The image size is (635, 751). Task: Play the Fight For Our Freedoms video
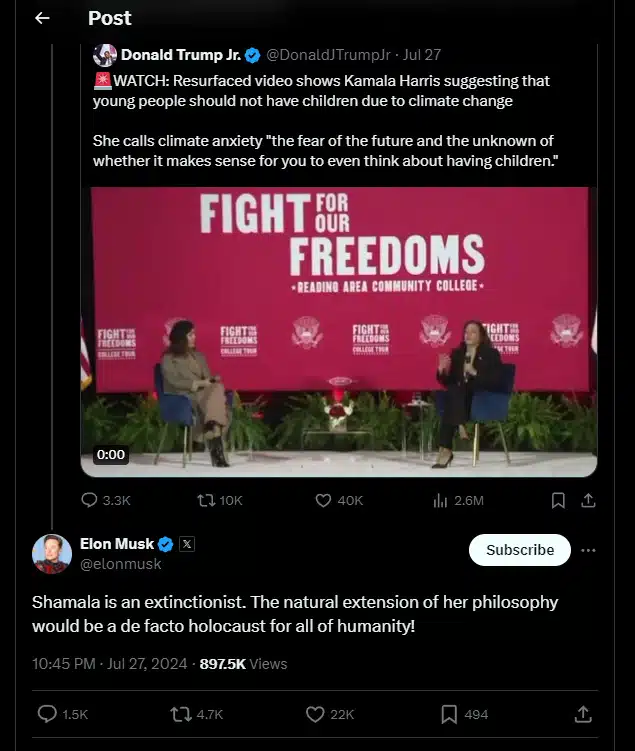[x=339, y=331]
